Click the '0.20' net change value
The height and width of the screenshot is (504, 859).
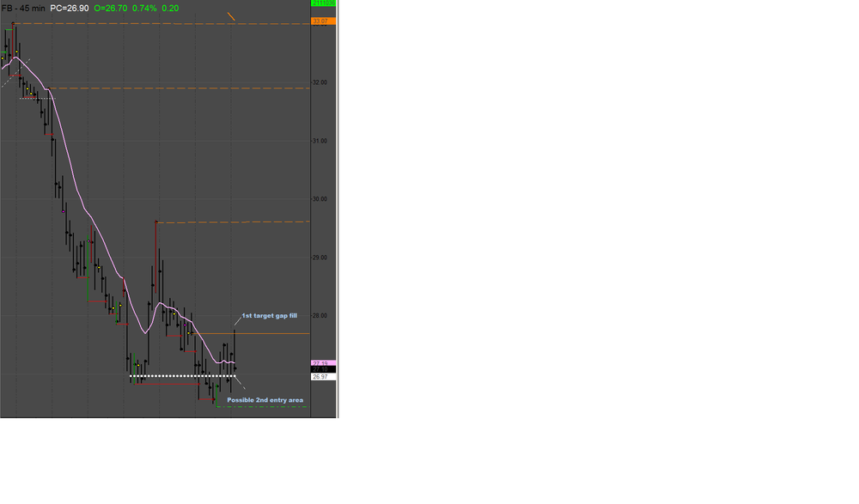(170, 9)
